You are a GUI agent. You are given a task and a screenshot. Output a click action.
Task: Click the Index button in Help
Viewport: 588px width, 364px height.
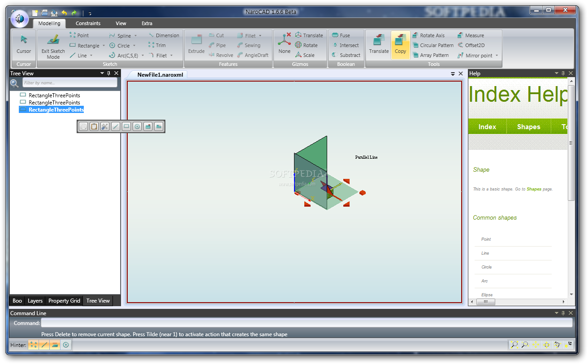[487, 127]
